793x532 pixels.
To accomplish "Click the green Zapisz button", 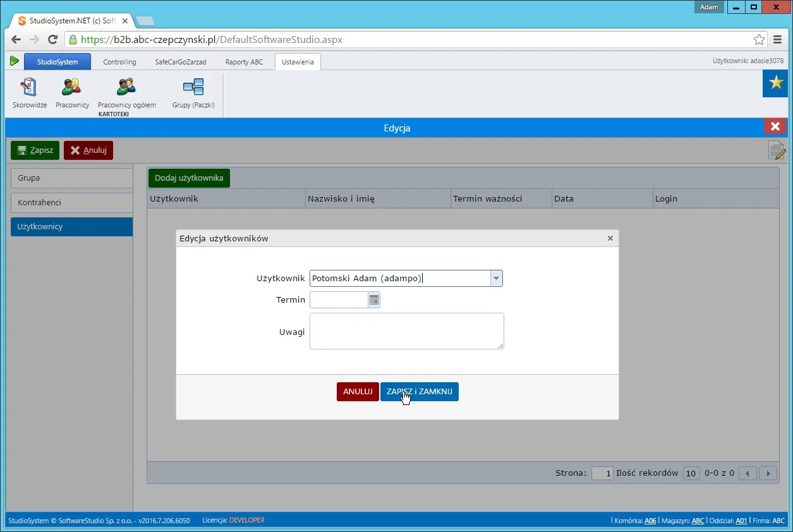I will 35,150.
